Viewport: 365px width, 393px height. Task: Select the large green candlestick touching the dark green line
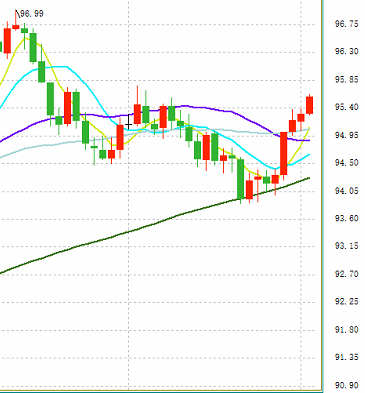pyautogui.click(x=240, y=179)
